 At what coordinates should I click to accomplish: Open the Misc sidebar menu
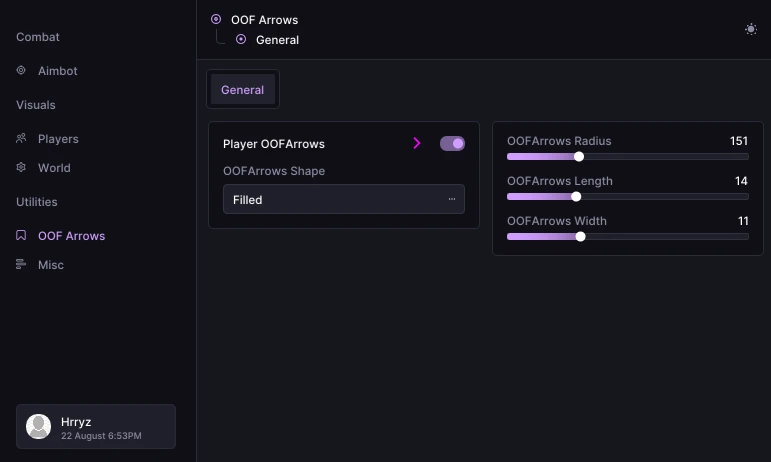pyautogui.click(x=51, y=265)
